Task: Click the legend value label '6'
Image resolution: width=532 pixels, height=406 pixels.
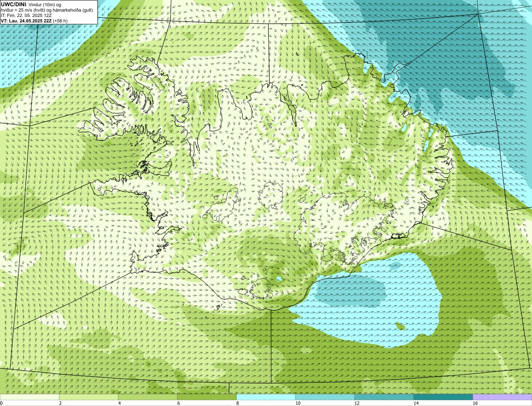Action: pos(178,403)
